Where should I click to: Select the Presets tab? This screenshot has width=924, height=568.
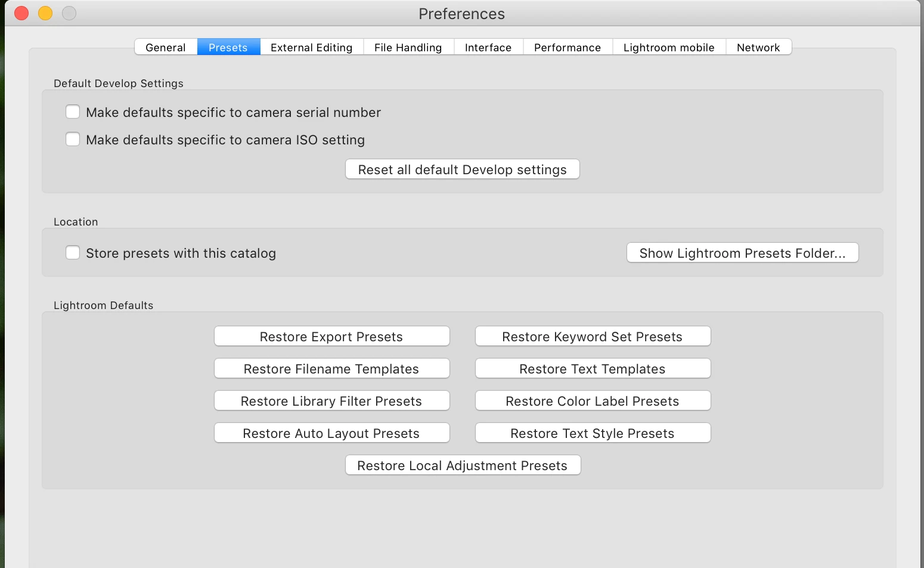click(x=228, y=47)
